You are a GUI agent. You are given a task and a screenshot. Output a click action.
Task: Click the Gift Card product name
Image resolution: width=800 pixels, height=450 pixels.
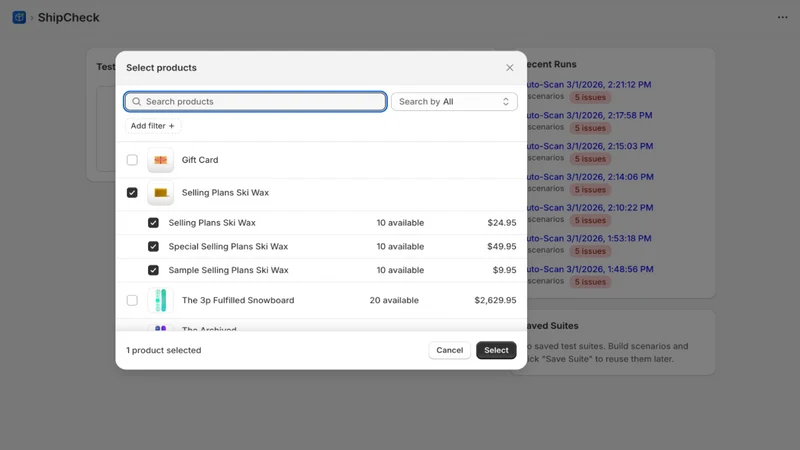200,160
